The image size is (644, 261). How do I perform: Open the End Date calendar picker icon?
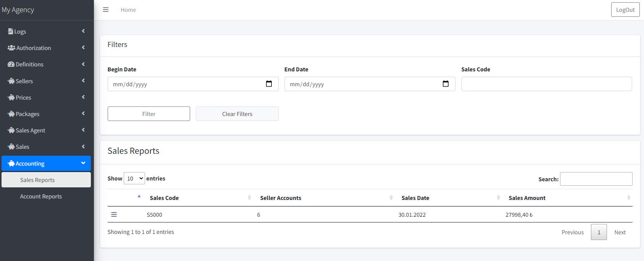[445, 84]
